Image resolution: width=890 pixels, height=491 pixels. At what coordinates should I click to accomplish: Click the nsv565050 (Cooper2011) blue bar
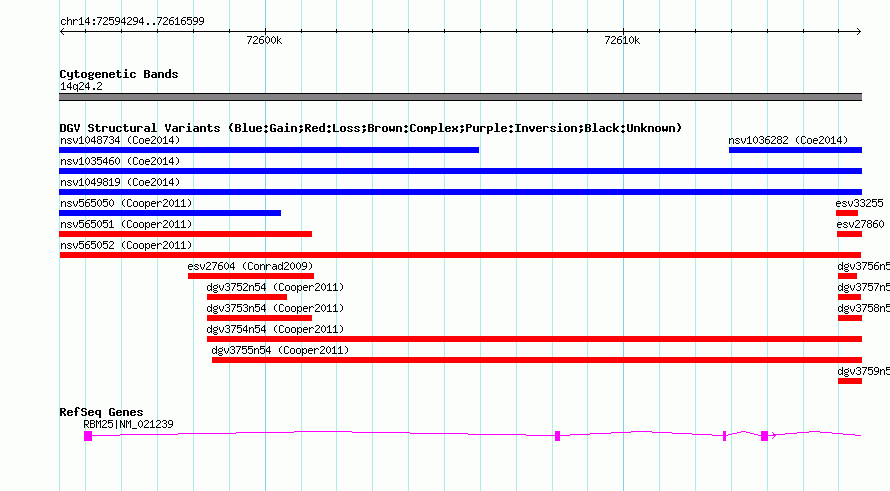[170, 213]
